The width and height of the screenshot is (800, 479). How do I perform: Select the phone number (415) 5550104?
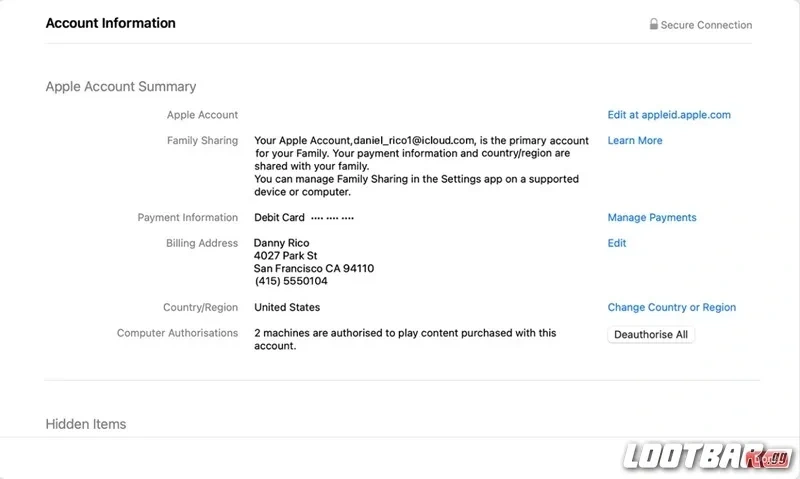pyautogui.click(x=291, y=281)
